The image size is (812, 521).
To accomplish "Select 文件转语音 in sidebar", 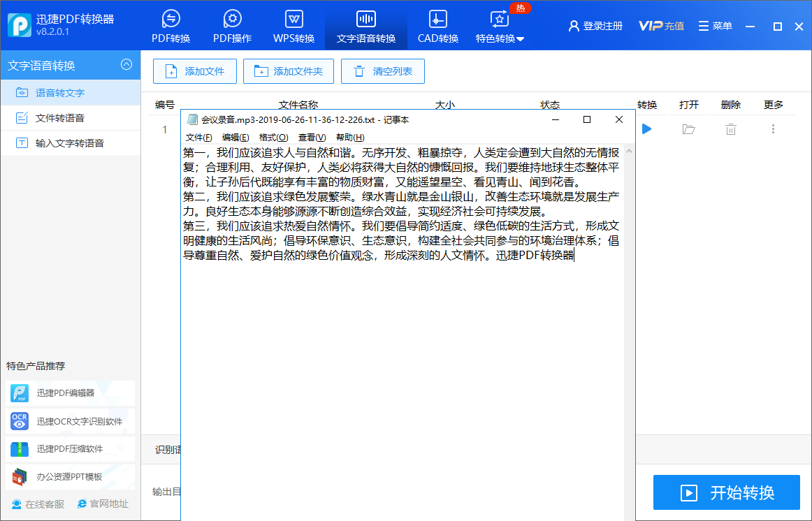I will tap(60, 118).
